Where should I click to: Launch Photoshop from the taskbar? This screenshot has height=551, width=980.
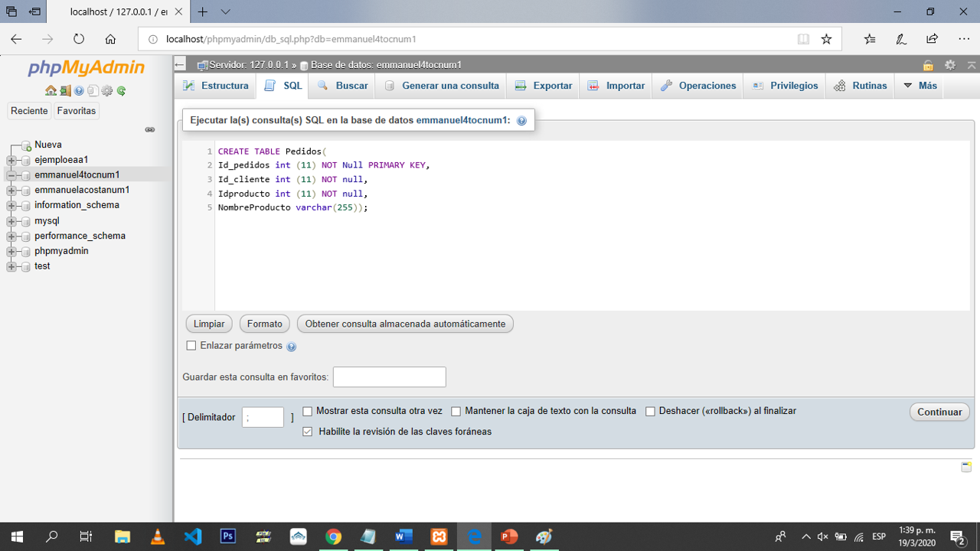[227, 536]
